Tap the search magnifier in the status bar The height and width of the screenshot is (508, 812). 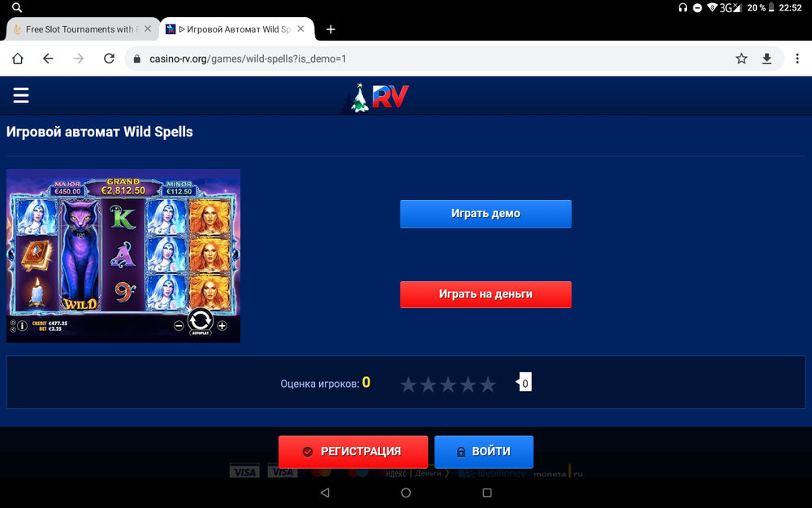pos(16,7)
